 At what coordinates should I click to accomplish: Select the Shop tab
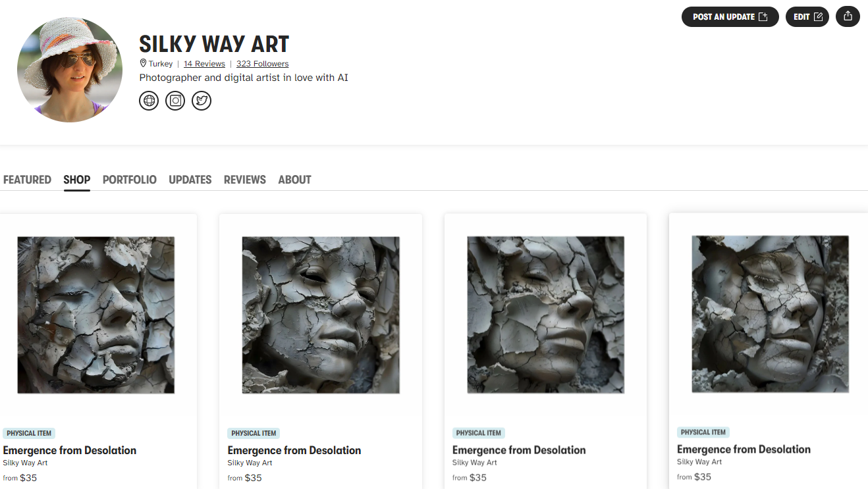tap(77, 180)
